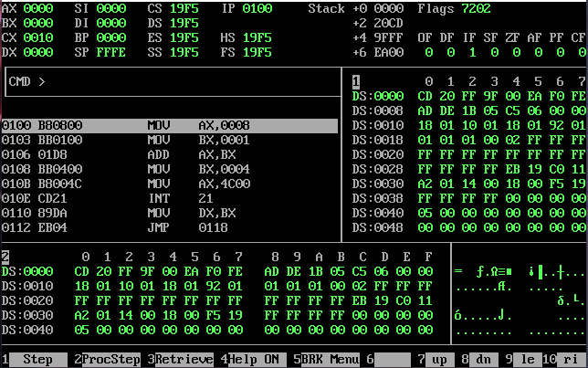Click the Stack +2 value 20CD
The image size is (588, 368).
click(389, 23)
